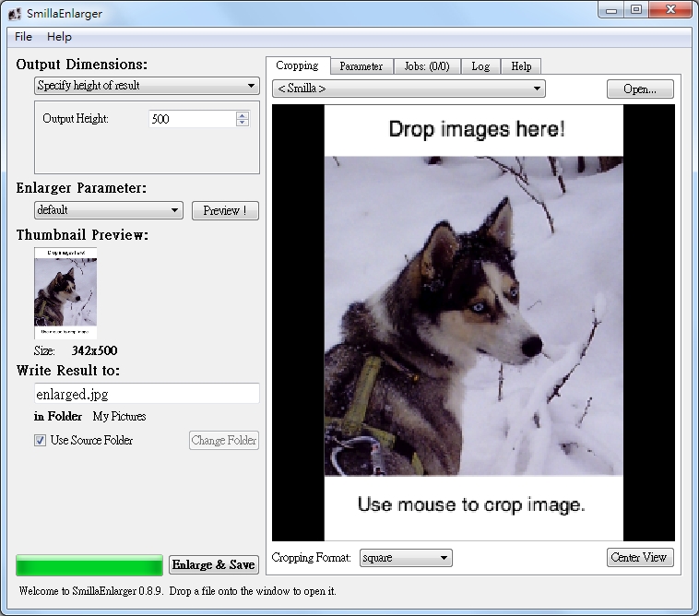The image size is (699, 616).
Task: Open the Help menu in the menu bar
Action: coord(59,37)
